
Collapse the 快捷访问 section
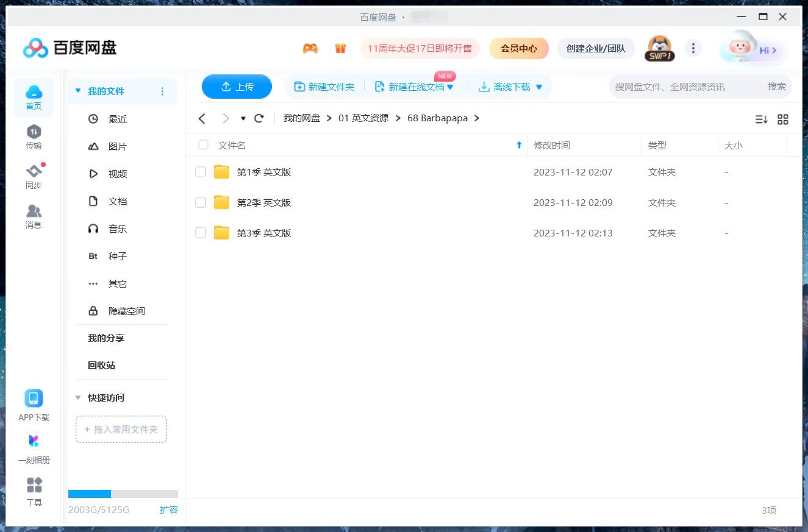tap(77, 397)
